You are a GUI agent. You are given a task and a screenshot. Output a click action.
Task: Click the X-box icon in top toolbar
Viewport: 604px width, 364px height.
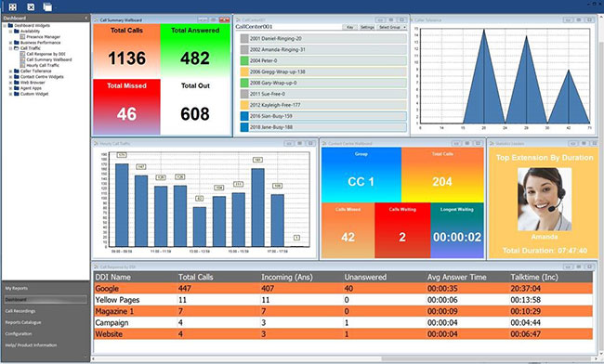click(x=31, y=6)
